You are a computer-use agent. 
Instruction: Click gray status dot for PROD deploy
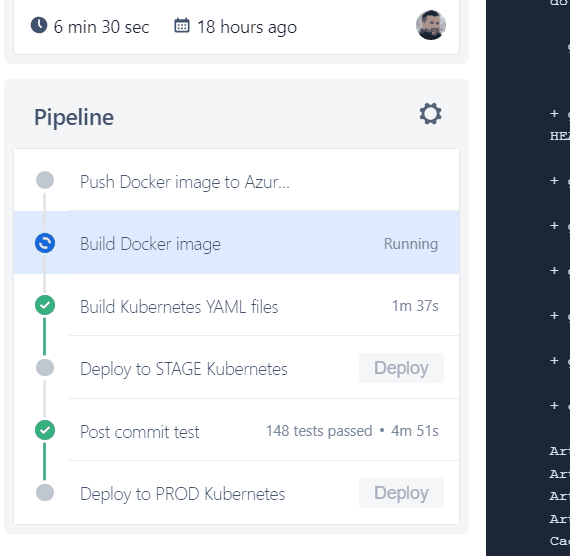45,493
